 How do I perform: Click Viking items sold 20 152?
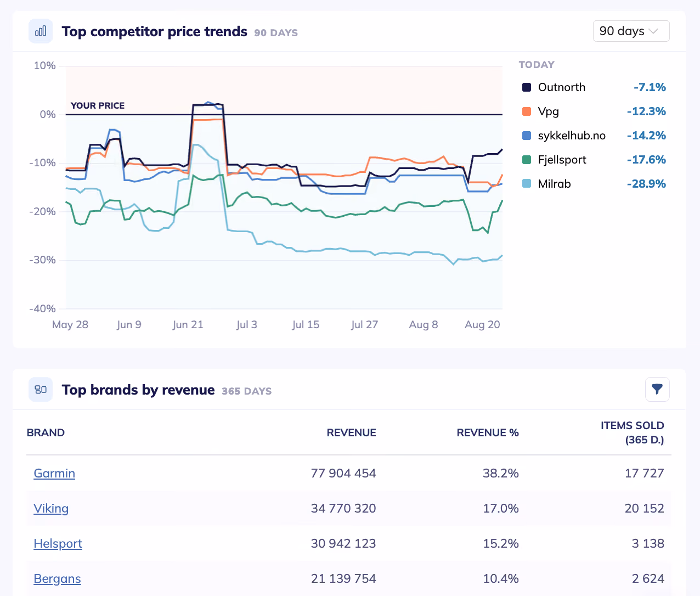[x=645, y=508]
